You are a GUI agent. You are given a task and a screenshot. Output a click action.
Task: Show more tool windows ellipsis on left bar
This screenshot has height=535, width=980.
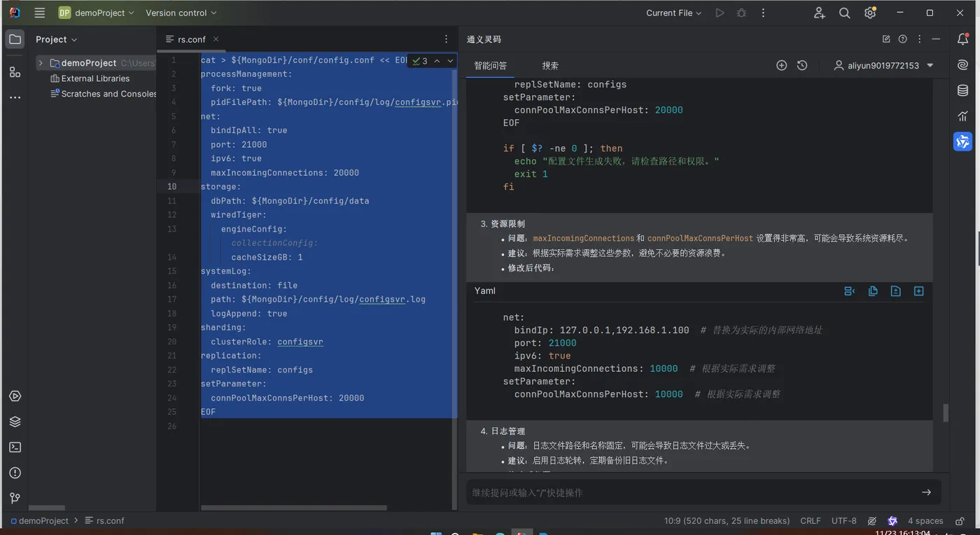pyautogui.click(x=15, y=97)
